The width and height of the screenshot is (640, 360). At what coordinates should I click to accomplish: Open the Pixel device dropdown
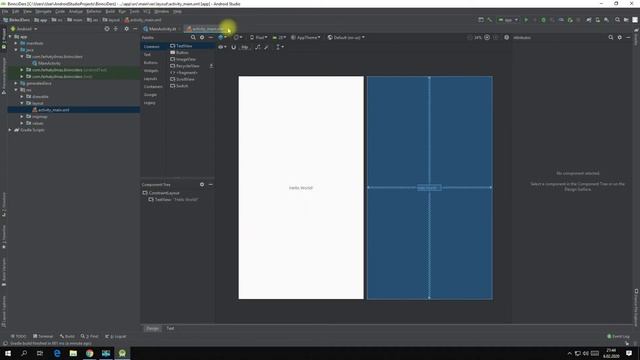tap(259, 37)
